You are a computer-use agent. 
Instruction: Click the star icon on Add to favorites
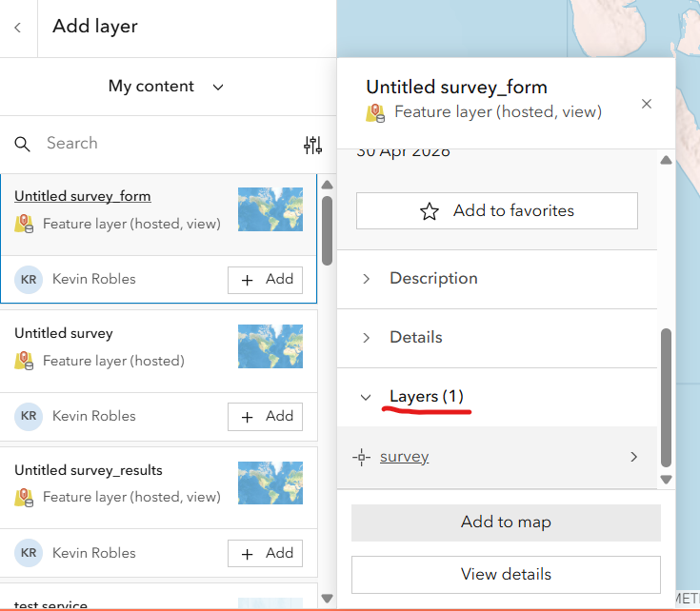click(430, 211)
